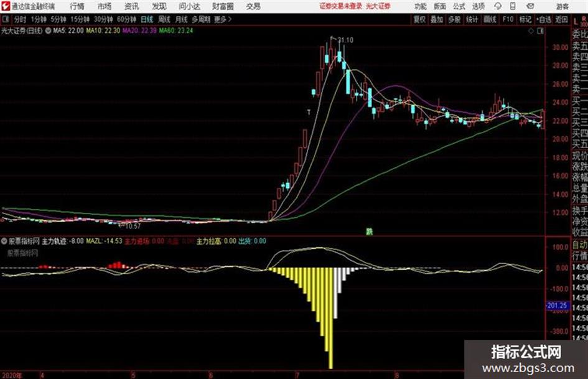Click the 10.57 low price label
The height and width of the screenshot is (379, 588).
[x=133, y=227]
